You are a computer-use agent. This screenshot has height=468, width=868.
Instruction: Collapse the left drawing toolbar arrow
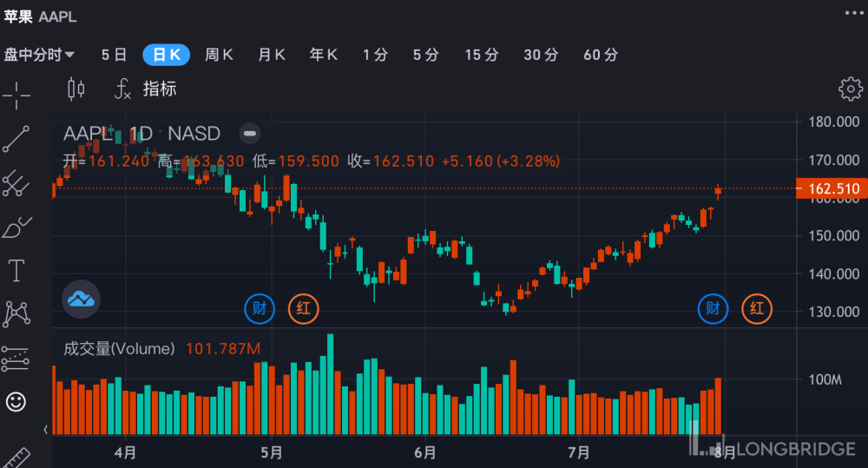[x=46, y=429]
